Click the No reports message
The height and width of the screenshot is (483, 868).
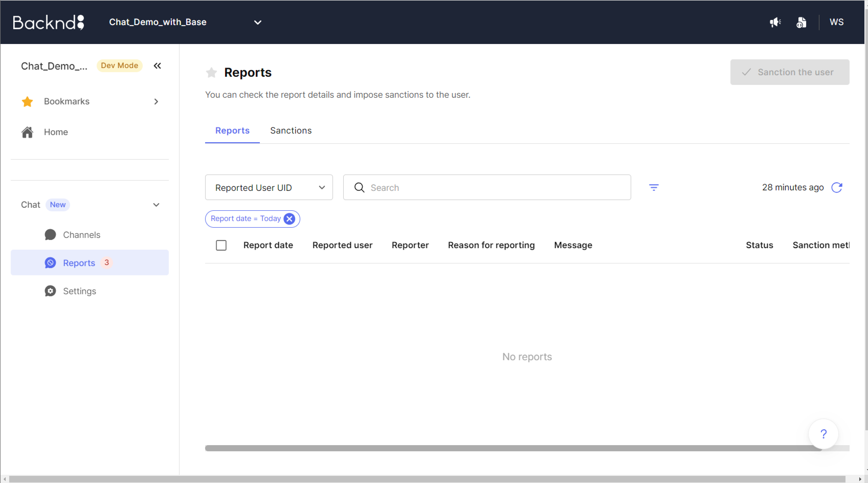(x=527, y=357)
